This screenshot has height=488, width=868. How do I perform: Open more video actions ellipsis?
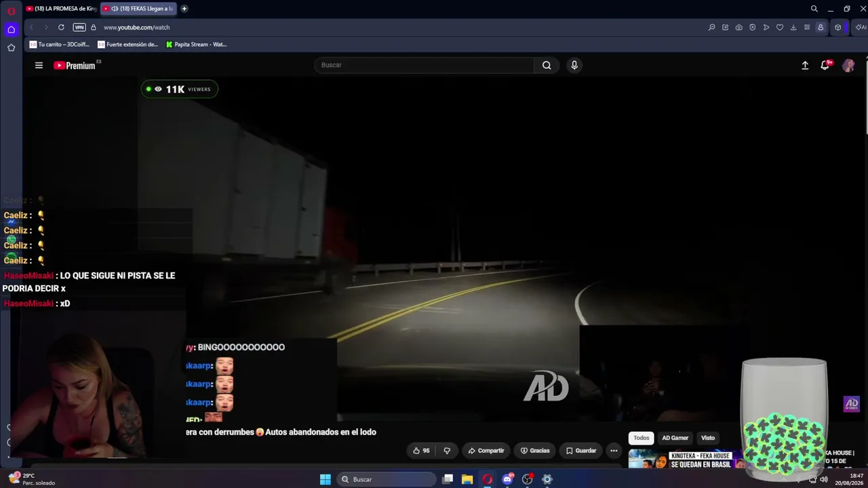click(x=614, y=451)
